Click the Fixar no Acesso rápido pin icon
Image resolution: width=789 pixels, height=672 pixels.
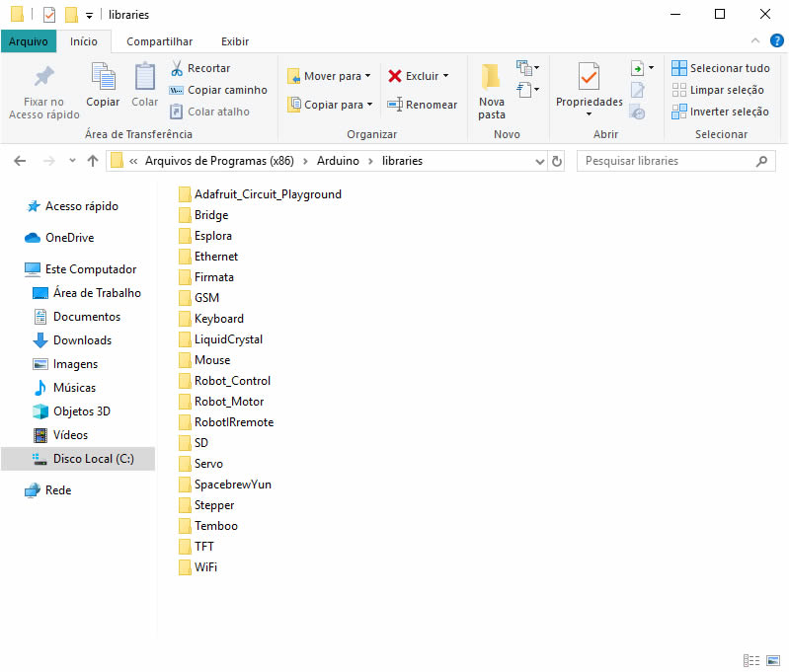coord(43,76)
